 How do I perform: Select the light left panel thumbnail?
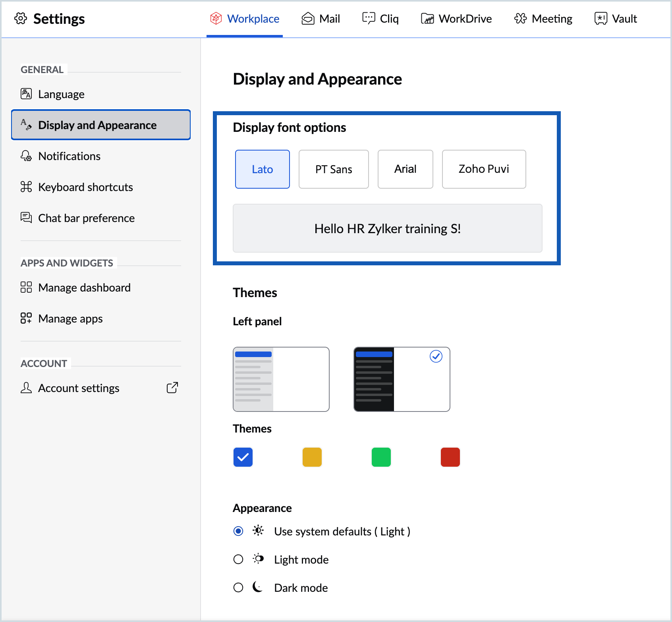click(281, 379)
